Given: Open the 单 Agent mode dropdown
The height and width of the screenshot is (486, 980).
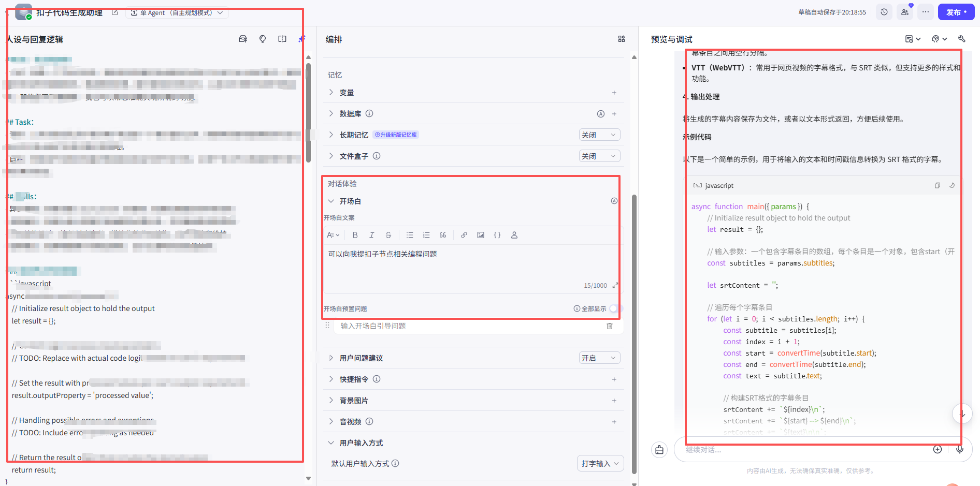Looking at the screenshot, I should pos(177,12).
